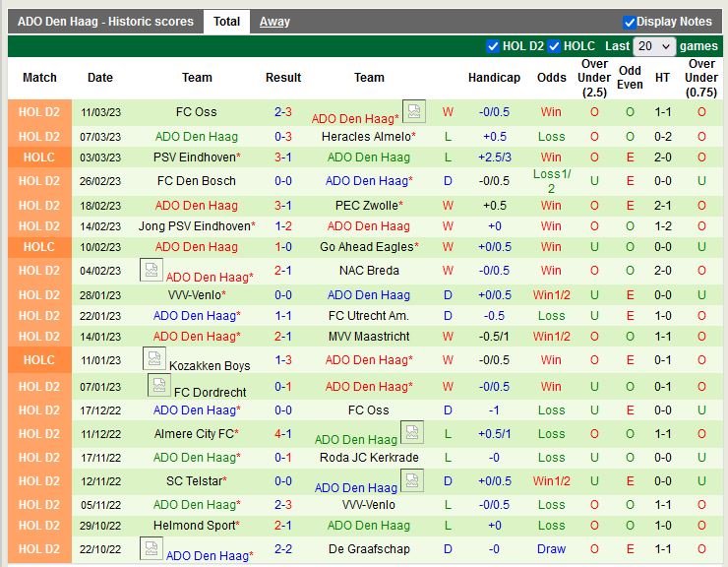Click the -0.5/1 handicap in the MVV Maastricht row

[494, 337]
